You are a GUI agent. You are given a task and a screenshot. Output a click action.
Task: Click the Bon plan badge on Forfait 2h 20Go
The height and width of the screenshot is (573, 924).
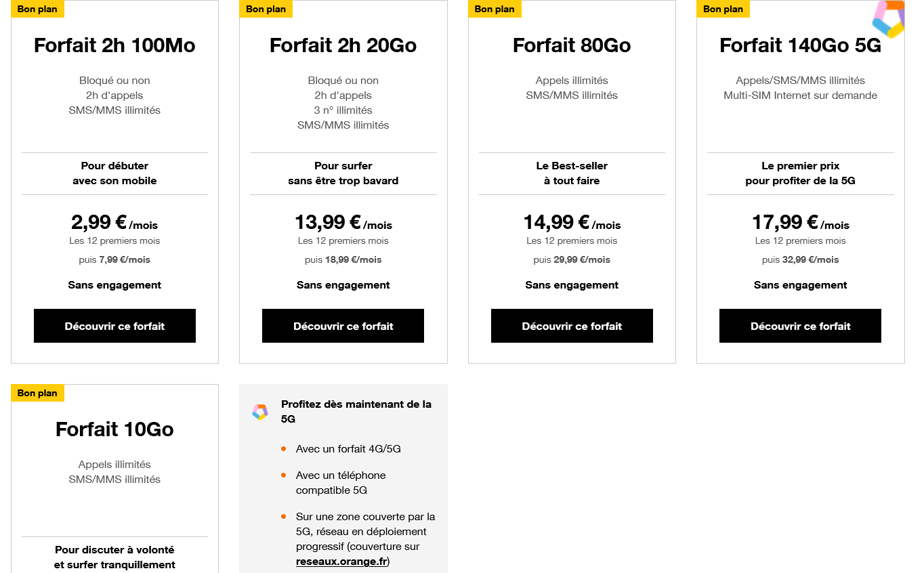(266, 9)
